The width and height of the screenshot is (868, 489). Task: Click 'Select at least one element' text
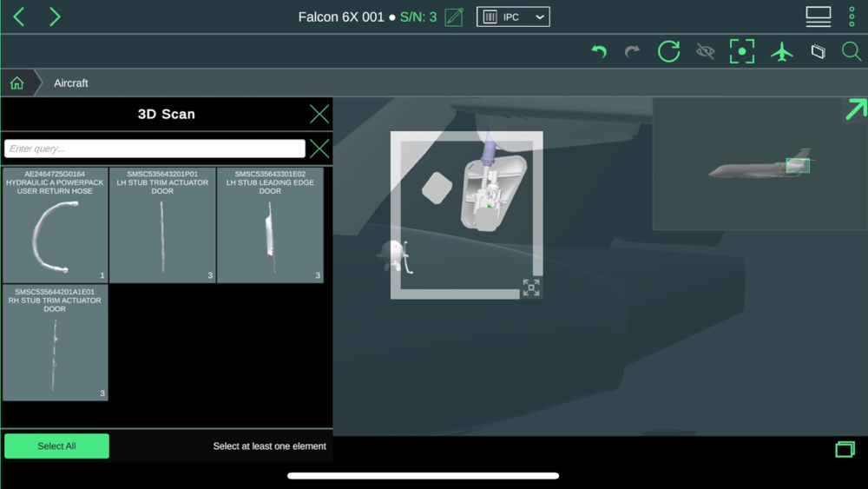click(270, 446)
